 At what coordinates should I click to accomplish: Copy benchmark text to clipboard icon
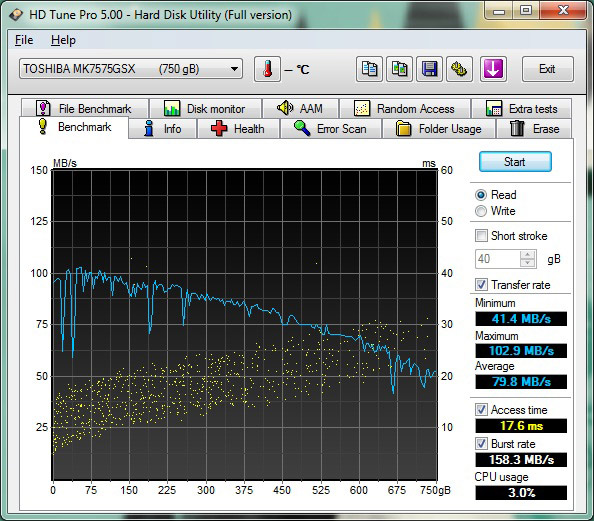point(369,69)
